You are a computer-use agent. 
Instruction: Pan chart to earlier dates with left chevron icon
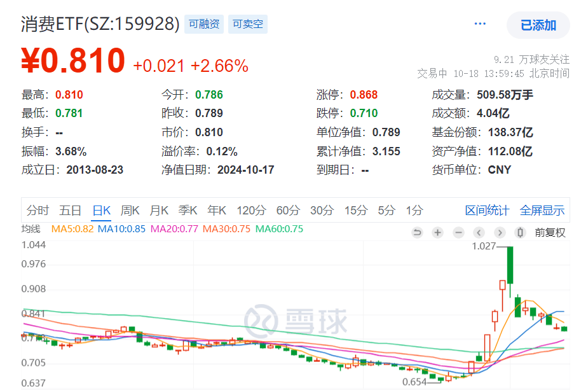tap(478, 233)
